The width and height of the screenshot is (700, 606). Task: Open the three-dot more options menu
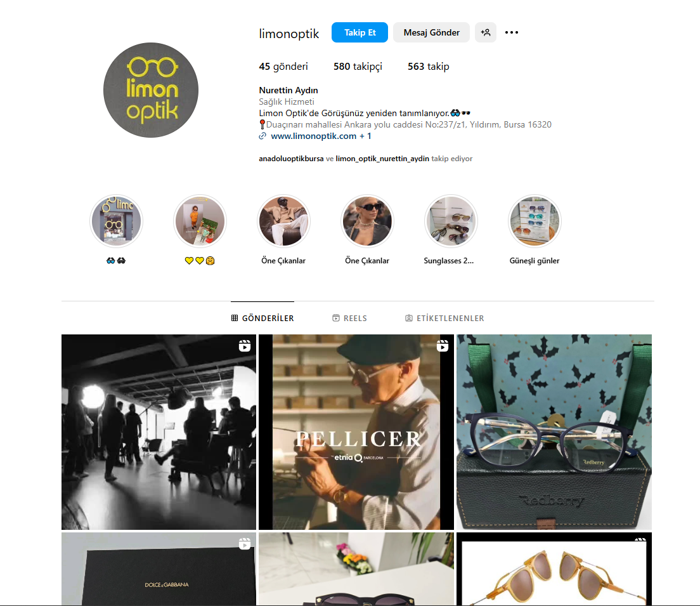tap(512, 32)
